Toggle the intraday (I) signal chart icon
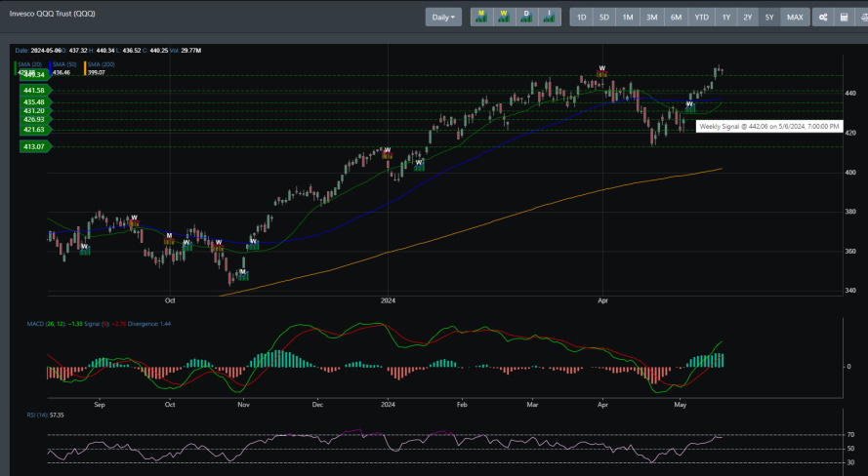This screenshot has width=868, height=476. pos(549,18)
